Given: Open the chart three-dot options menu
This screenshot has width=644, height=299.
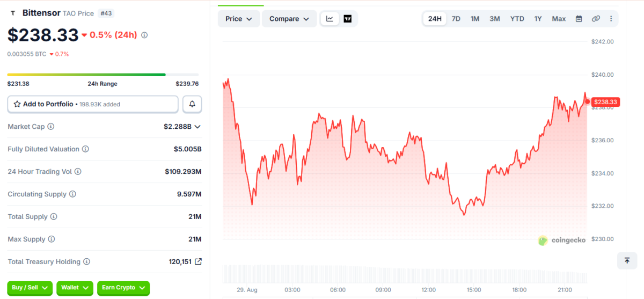Looking at the screenshot, I should [x=611, y=19].
